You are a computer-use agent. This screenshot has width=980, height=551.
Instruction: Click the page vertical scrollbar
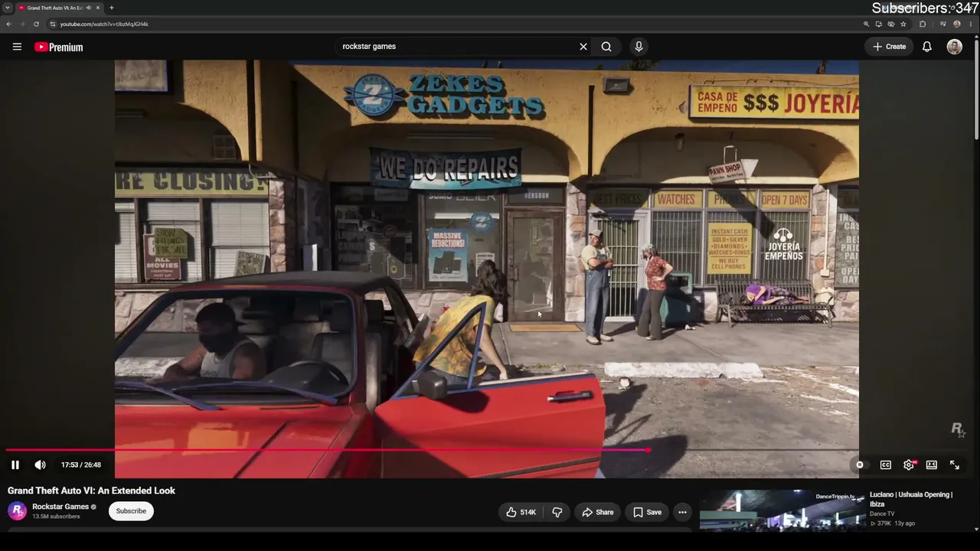click(977, 88)
